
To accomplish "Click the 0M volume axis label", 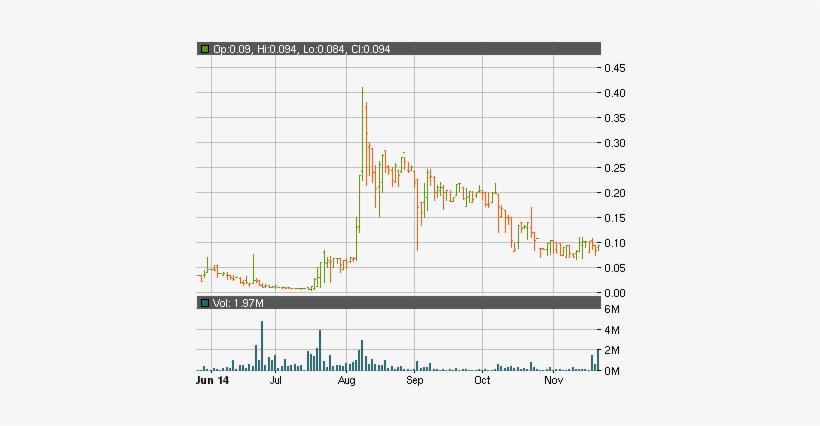I will click(612, 371).
